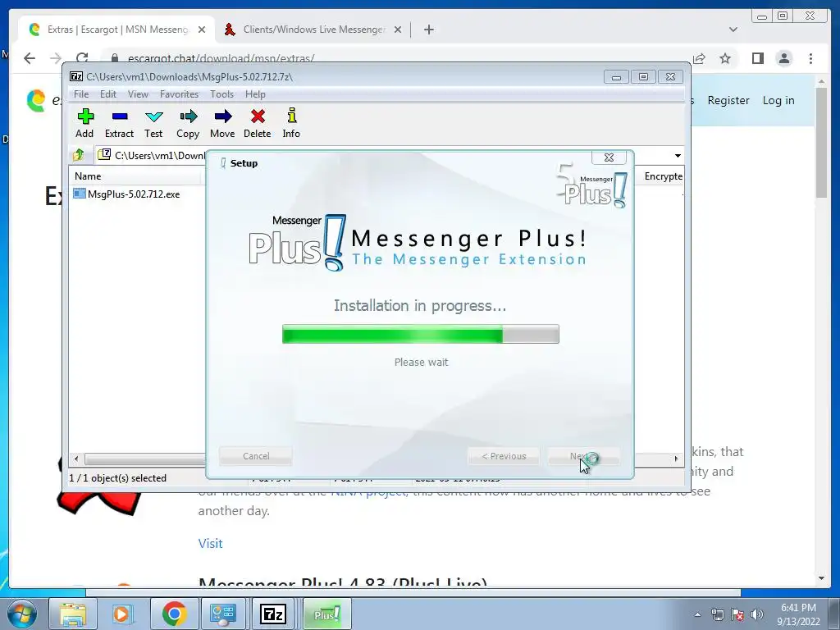Image resolution: width=840 pixels, height=630 pixels.
Task: Close the Extras Escargot tab
Action: (x=202, y=30)
